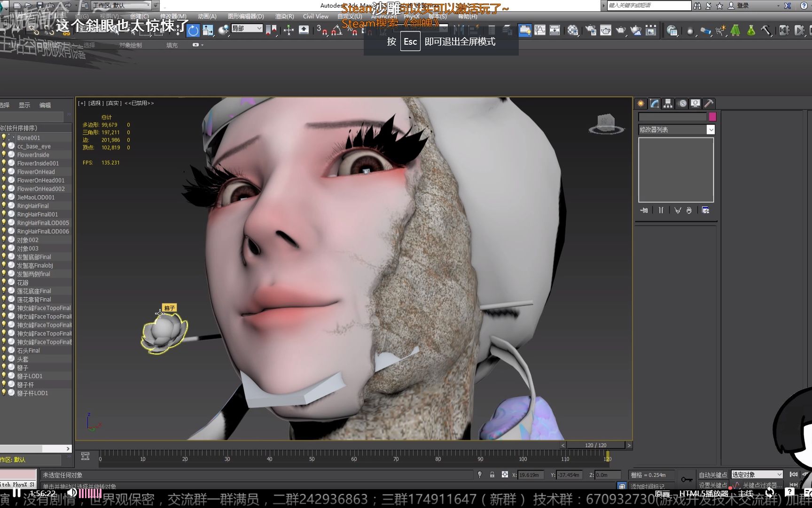812x508 pixels.
Task: Click time slider next-frame arrow
Action: pyautogui.click(x=629, y=445)
